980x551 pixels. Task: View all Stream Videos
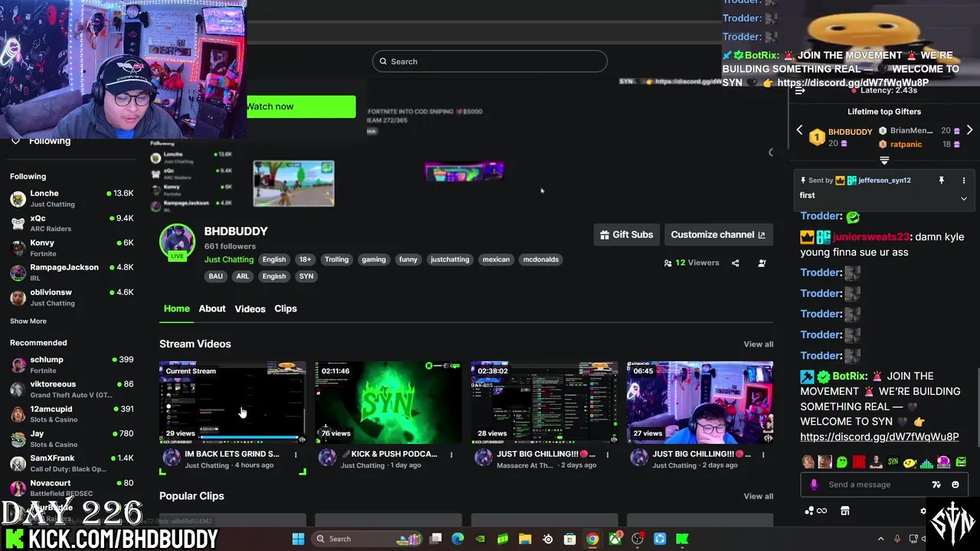coord(758,344)
